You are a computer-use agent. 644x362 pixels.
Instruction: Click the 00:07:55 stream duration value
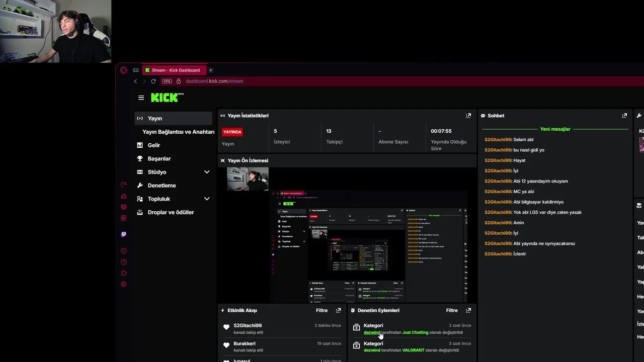click(x=441, y=131)
